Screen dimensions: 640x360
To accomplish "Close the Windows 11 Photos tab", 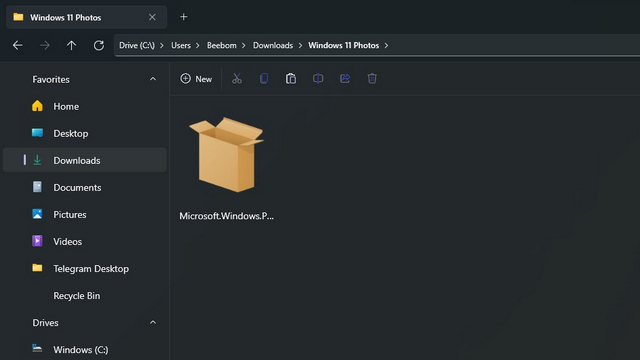I will pos(152,17).
